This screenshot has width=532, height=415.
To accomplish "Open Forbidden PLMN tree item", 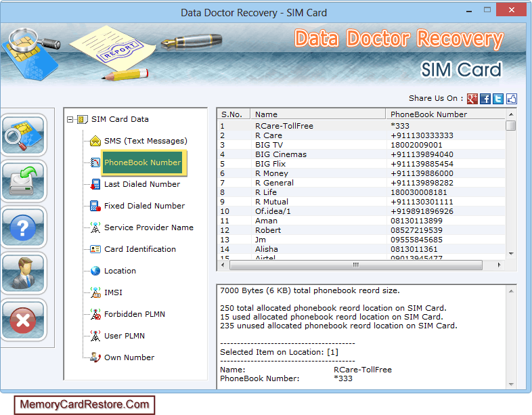I will click(x=135, y=314).
